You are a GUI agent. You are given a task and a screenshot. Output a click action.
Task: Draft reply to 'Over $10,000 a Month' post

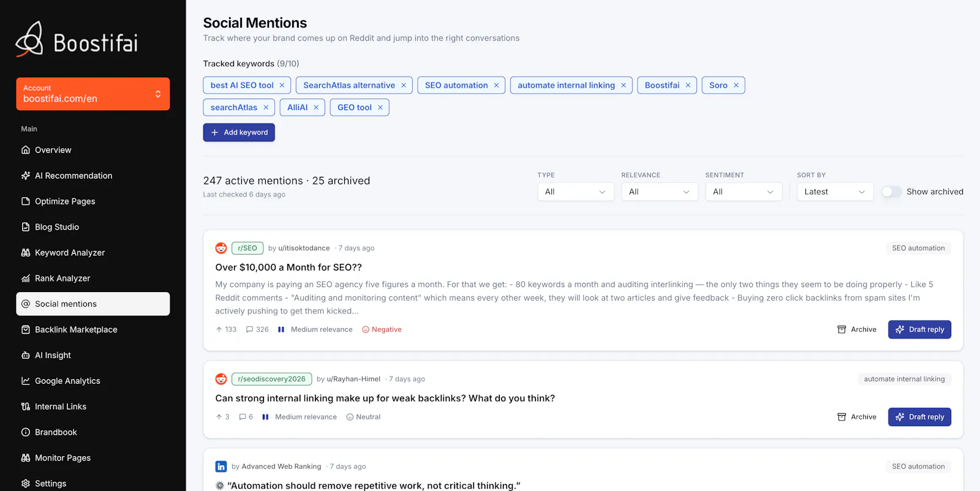(919, 329)
